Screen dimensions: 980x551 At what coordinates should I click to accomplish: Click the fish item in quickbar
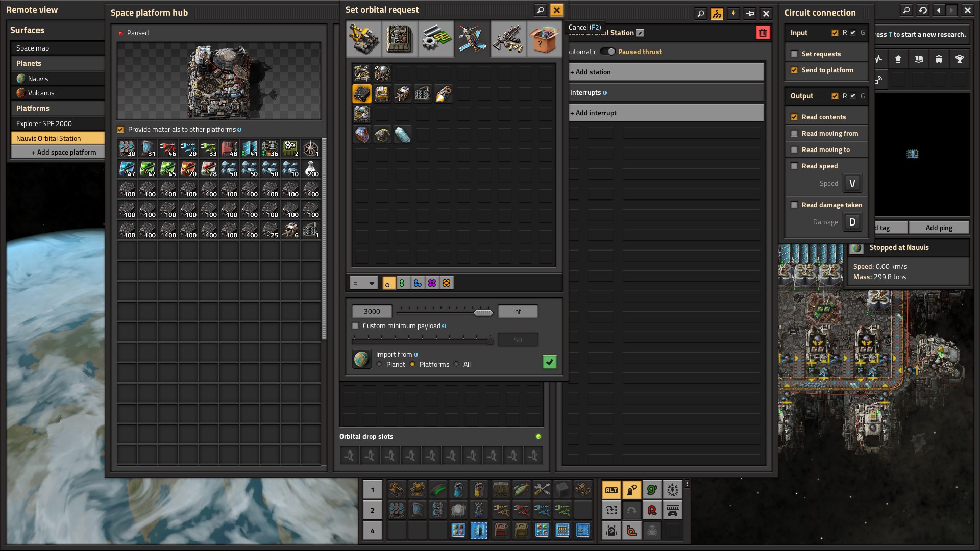[522, 490]
